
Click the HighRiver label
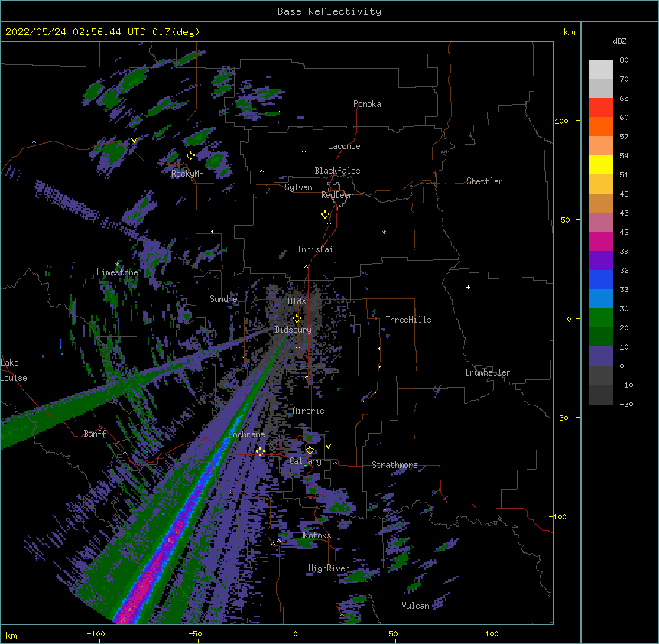click(329, 568)
